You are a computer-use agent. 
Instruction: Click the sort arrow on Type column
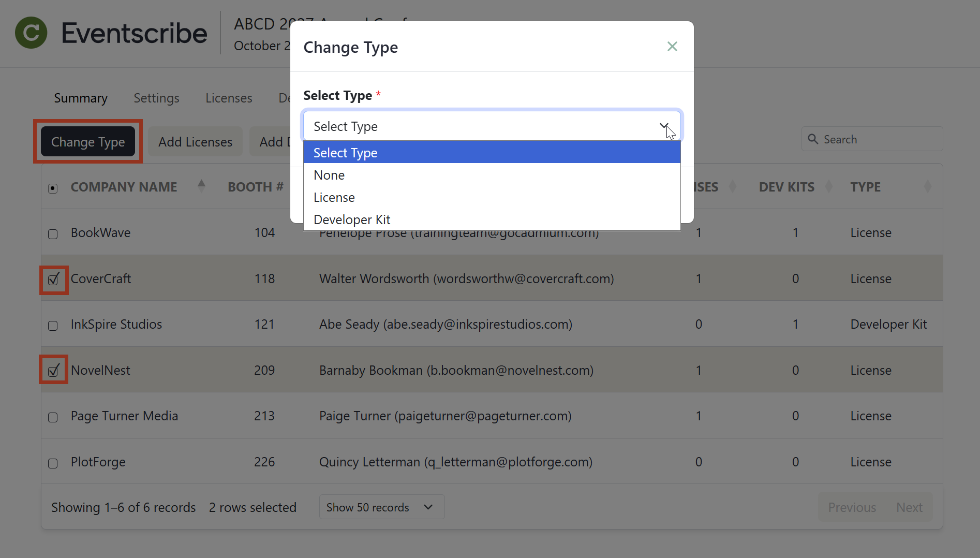[928, 186]
